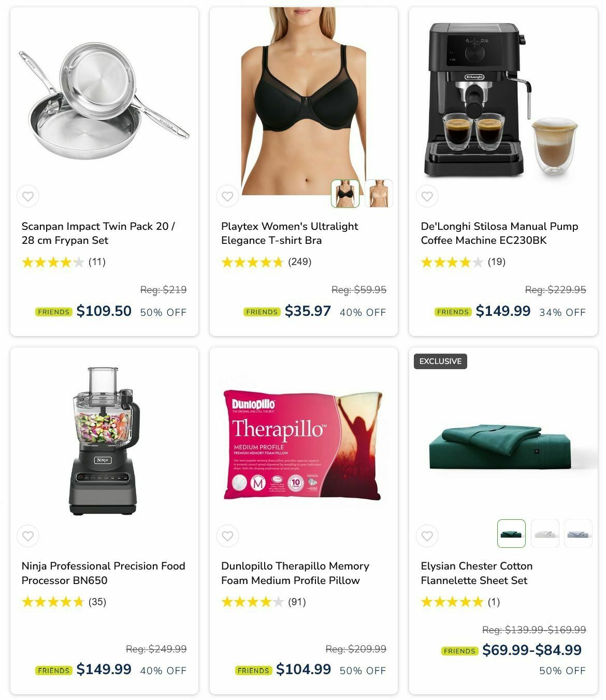Open Scanpan Impact Twin Pack Frypan Set
The image size is (606, 700).
click(x=98, y=233)
